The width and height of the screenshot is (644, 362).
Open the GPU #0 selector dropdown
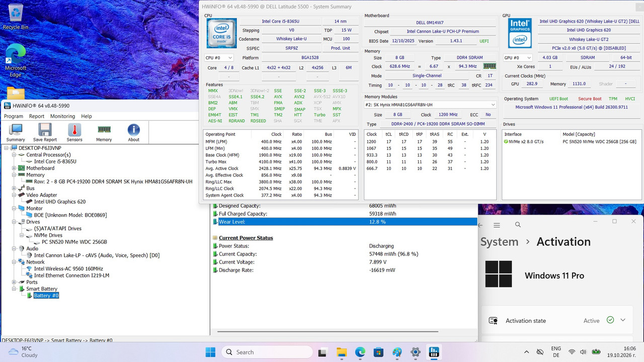(518, 58)
